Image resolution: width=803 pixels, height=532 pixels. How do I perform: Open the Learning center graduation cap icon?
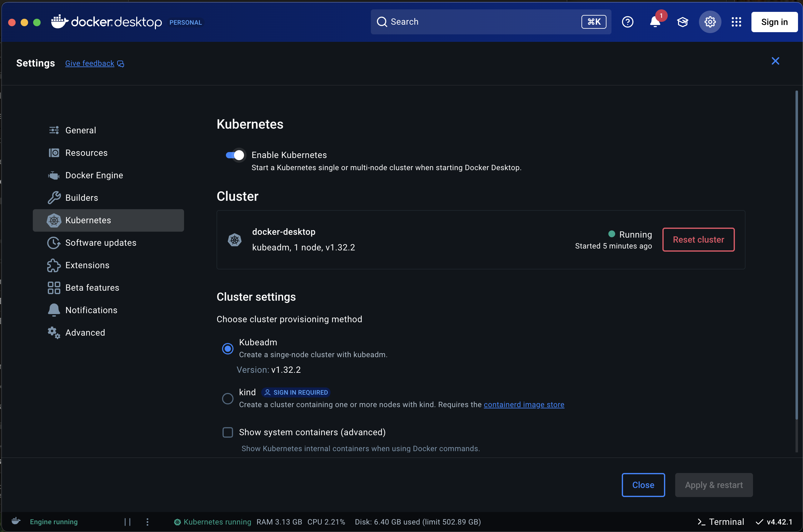click(x=682, y=22)
